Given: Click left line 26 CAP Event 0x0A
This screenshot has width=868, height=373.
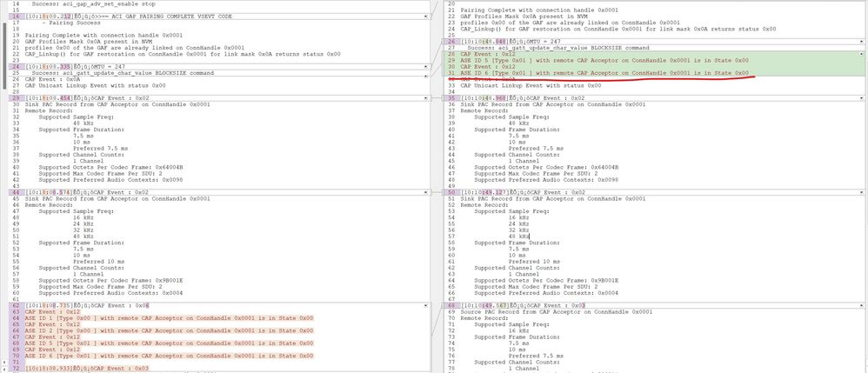Looking at the screenshot, I should click(x=52, y=79).
